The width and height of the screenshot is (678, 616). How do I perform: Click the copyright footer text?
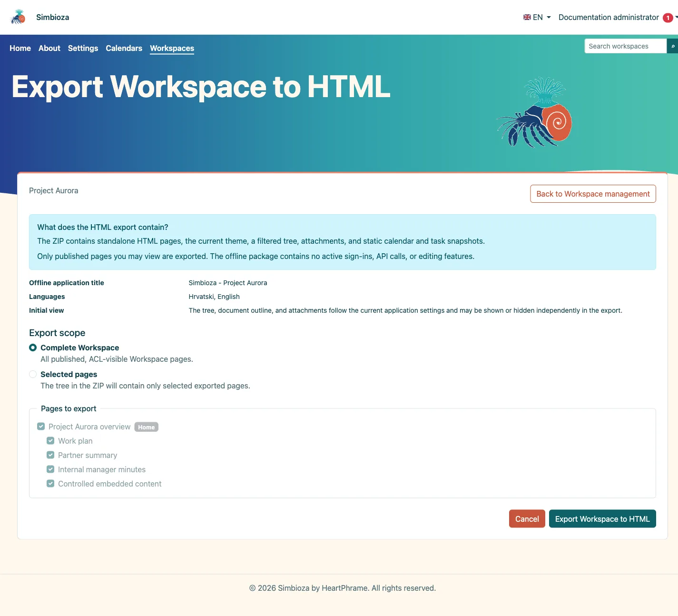[x=343, y=588]
